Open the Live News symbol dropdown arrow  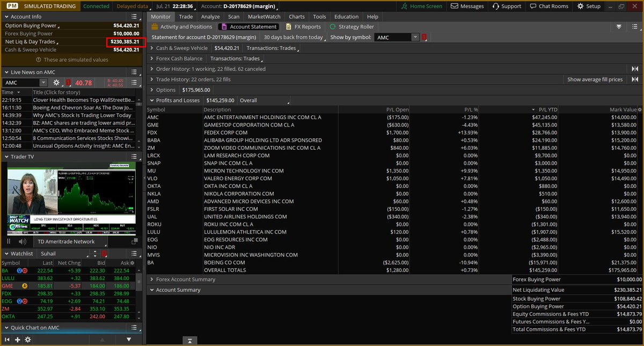(x=43, y=83)
